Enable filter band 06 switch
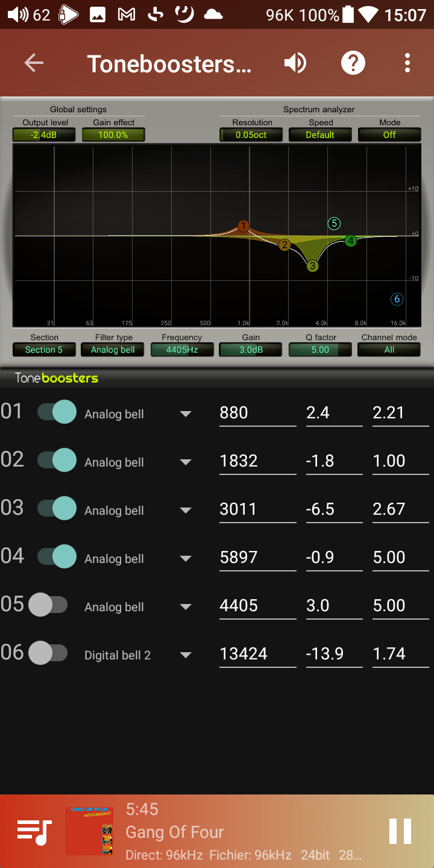 [x=48, y=653]
